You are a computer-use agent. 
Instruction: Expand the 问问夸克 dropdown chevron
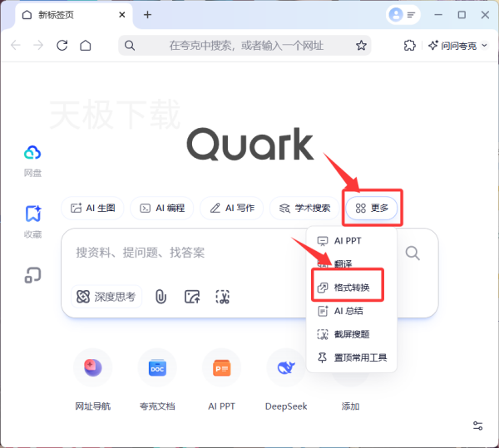[x=484, y=46]
